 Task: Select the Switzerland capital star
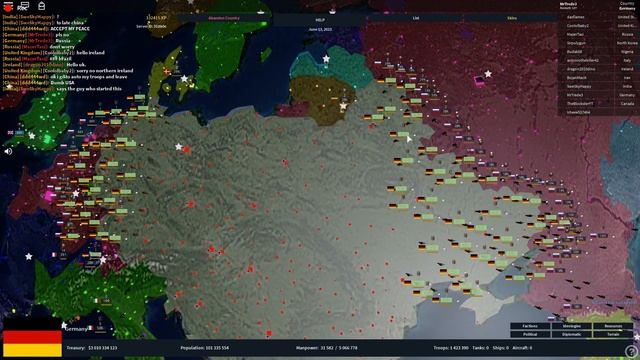click(x=103, y=260)
